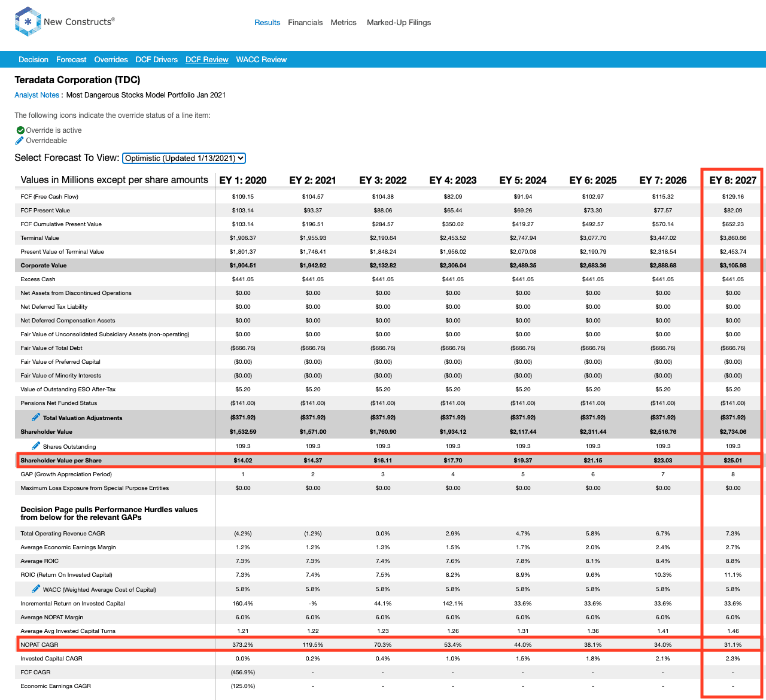Click NOPAT CAGR 31.1% value

[733, 644]
